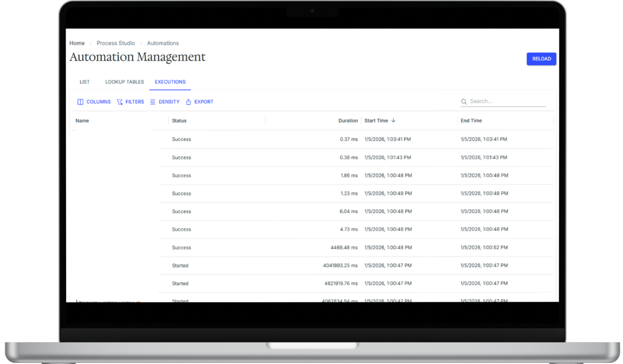Sort by the End Time column header

(x=471, y=121)
